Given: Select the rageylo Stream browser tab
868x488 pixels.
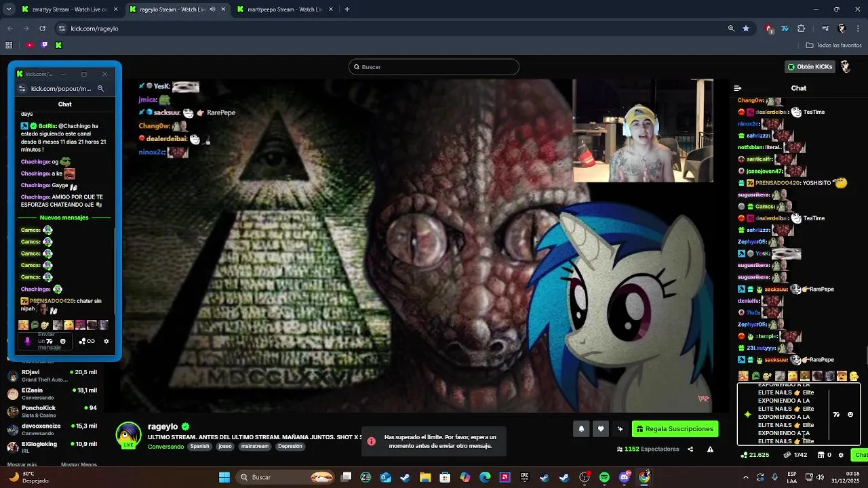Looking at the screenshot, I should (x=176, y=9).
